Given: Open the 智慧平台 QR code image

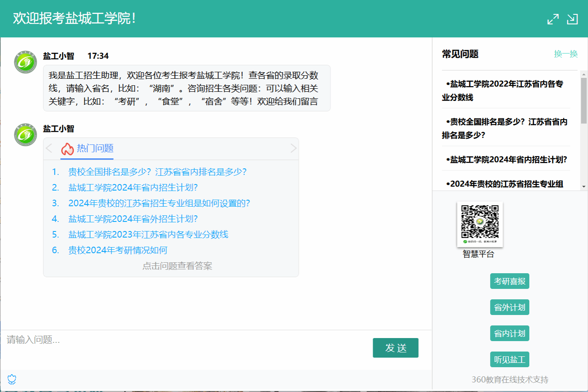Looking at the screenshot, I should coord(480,224).
